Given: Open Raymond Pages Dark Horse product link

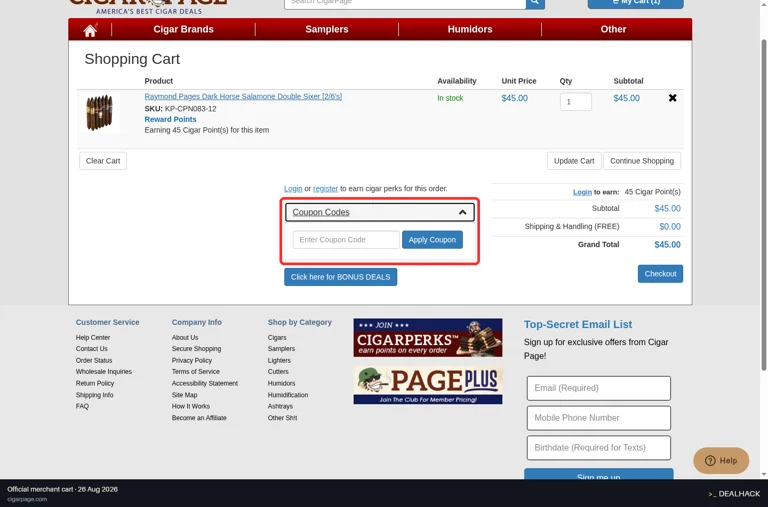Looking at the screenshot, I should click(243, 97).
